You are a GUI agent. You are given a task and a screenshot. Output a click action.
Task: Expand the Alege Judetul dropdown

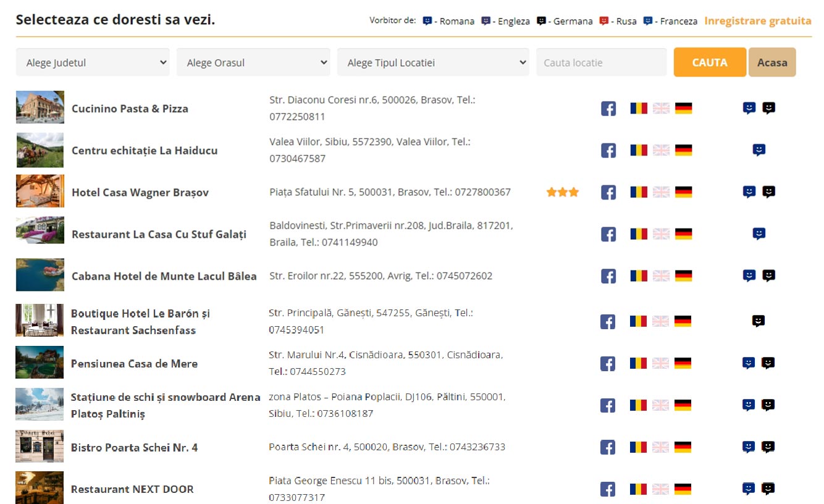(x=93, y=62)
